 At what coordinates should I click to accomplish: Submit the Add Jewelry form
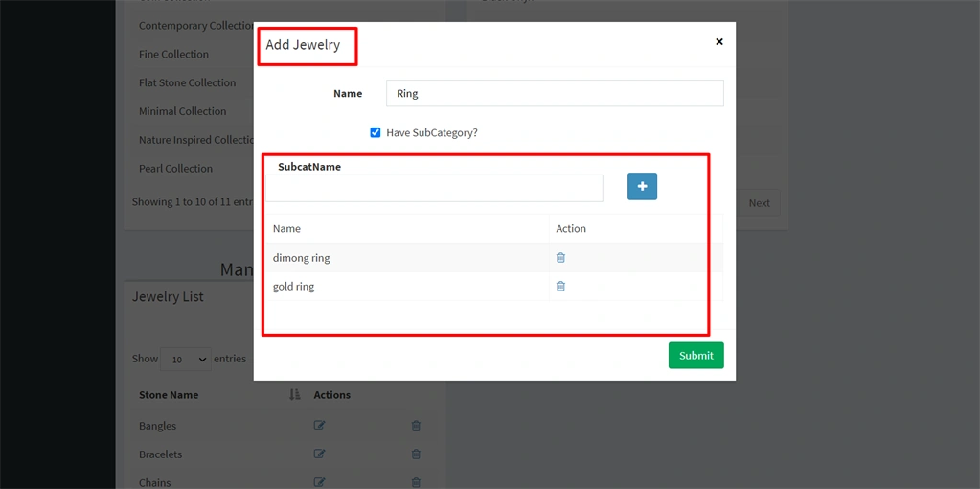point(695,355)
